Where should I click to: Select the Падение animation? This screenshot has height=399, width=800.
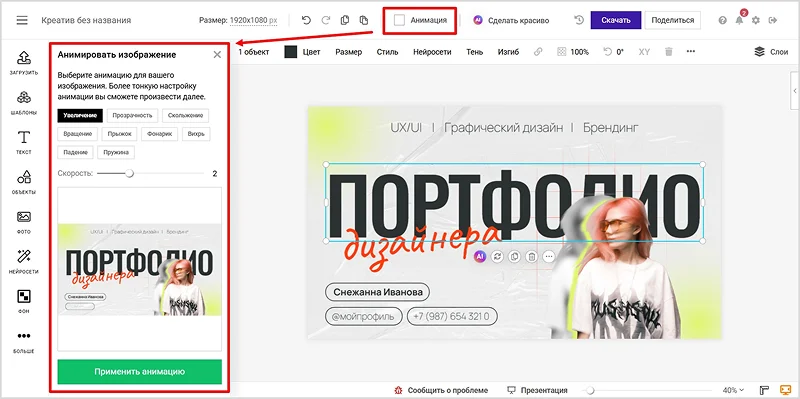76,152
